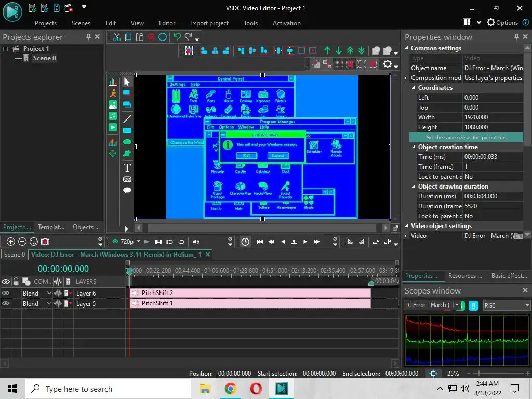Viewport: 532px width, 399px height.
Task: Toggle waveform icon for Layer 6
Action: pos(58,293)
